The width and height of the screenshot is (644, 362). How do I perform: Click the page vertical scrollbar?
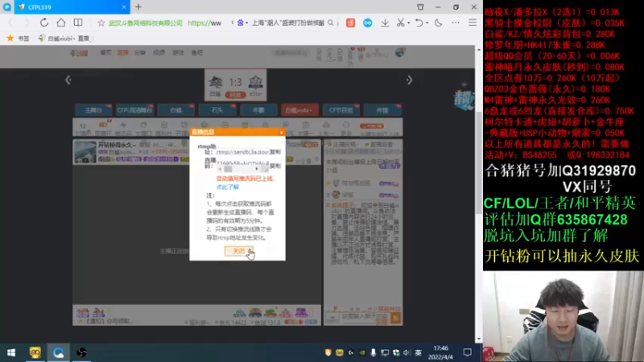click(x=478, y=162)
